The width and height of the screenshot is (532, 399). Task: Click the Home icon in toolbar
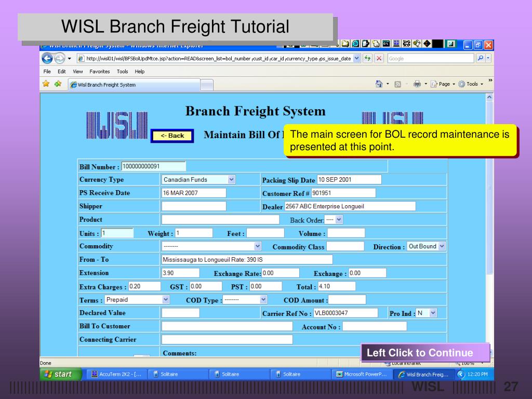379,84
